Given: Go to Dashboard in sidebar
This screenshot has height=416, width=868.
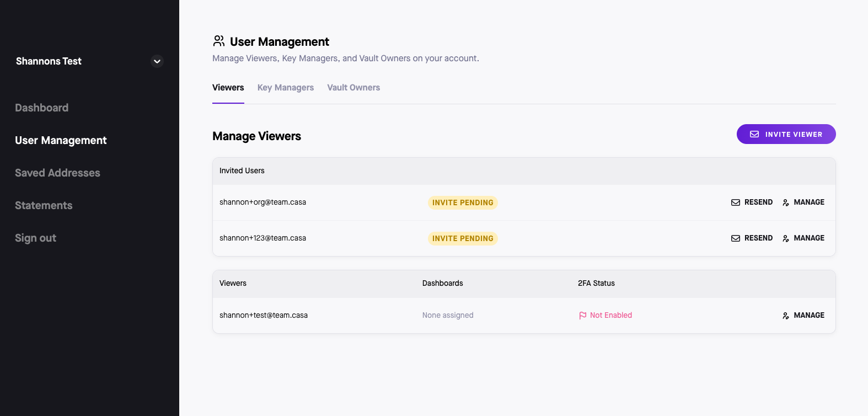Looking at the screenshot, I should tap(42, 108).
